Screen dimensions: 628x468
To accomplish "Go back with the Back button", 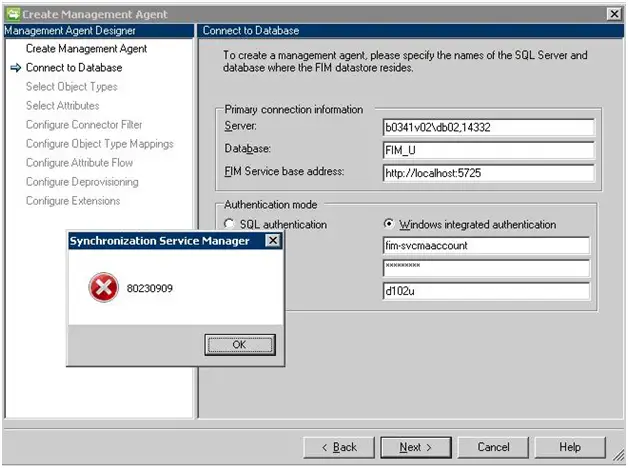I will pos(339,447).
